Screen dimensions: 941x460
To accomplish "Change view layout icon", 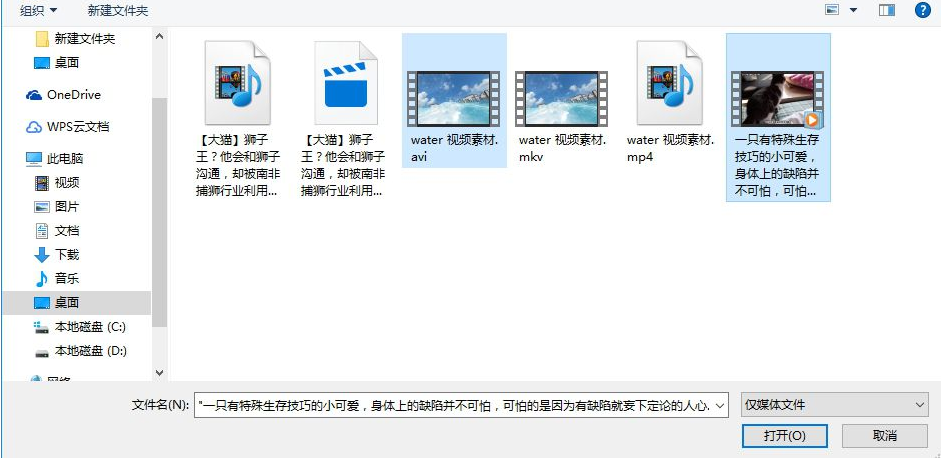I will tap(832, 10).
